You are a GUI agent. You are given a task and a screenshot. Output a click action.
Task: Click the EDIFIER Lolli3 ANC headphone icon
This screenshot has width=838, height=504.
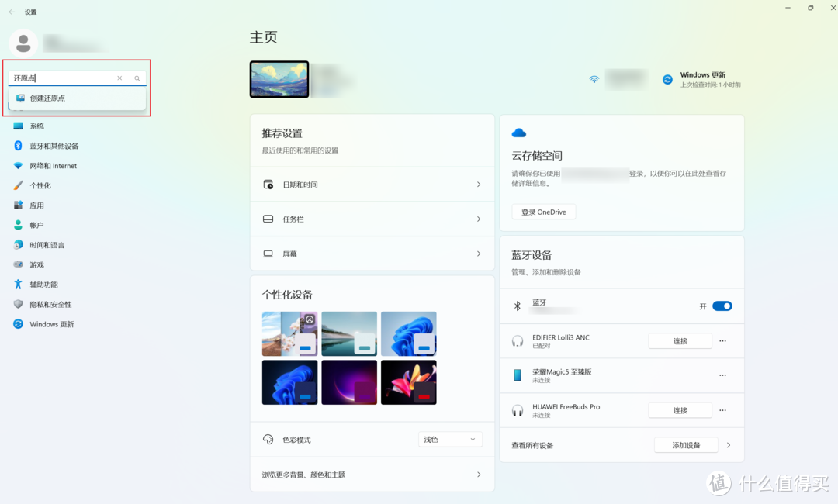(x=518, y=340)
